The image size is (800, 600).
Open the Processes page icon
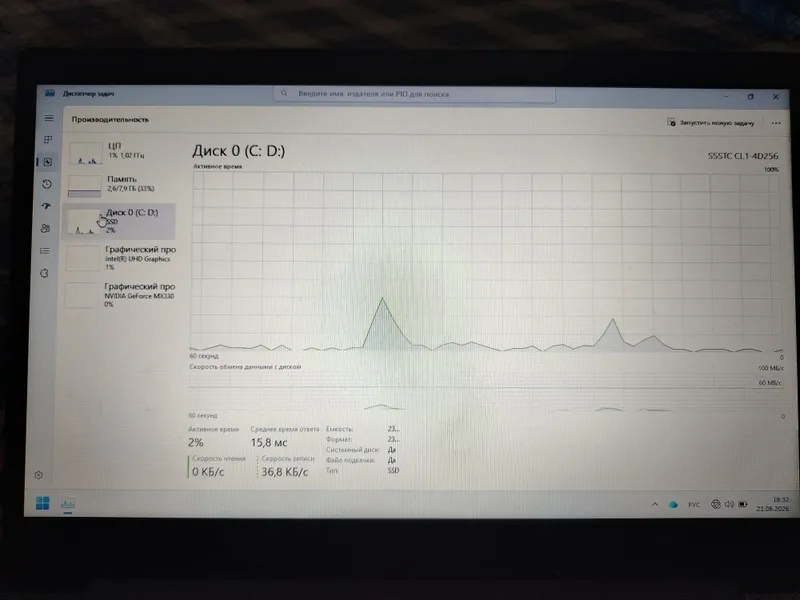[48, 139]
